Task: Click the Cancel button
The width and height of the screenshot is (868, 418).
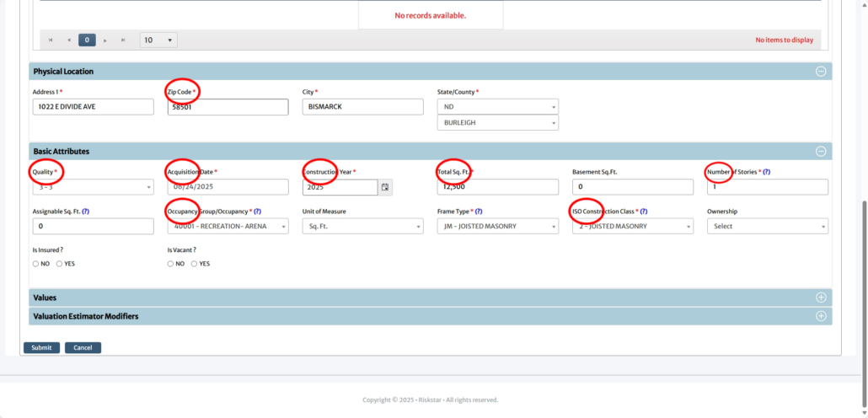Action: point(83,347)
